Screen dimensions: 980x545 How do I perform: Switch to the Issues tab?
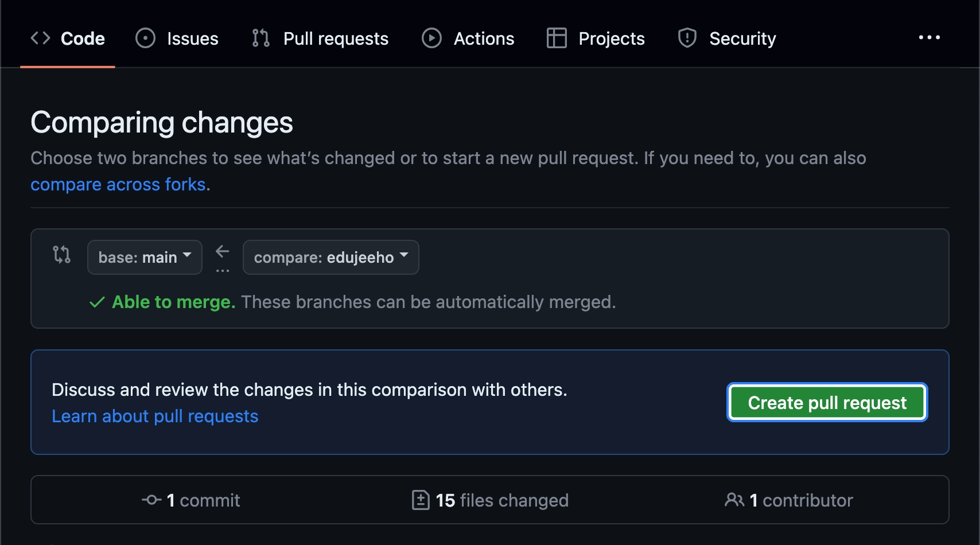[192, 38]
